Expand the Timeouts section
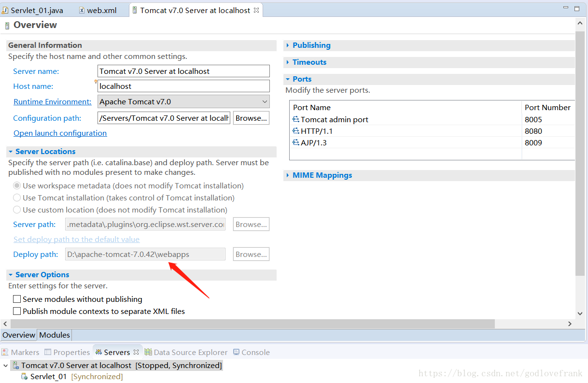588x383 pixels. point(288,62)
